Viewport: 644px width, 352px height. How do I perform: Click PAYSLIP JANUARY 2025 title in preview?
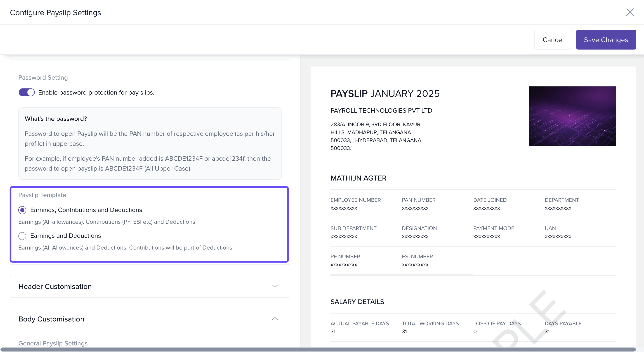pos(385,94)
